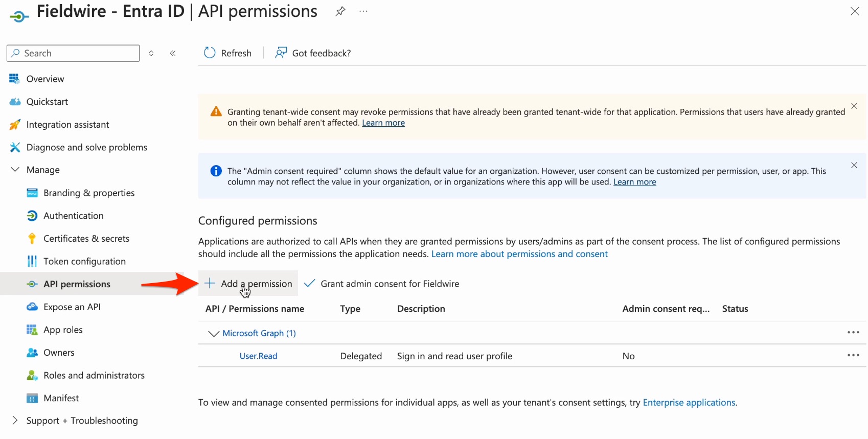The width and height of the screenshot is (868, 439).
Task: Click the Status column header
Action: tap(735, 309)
